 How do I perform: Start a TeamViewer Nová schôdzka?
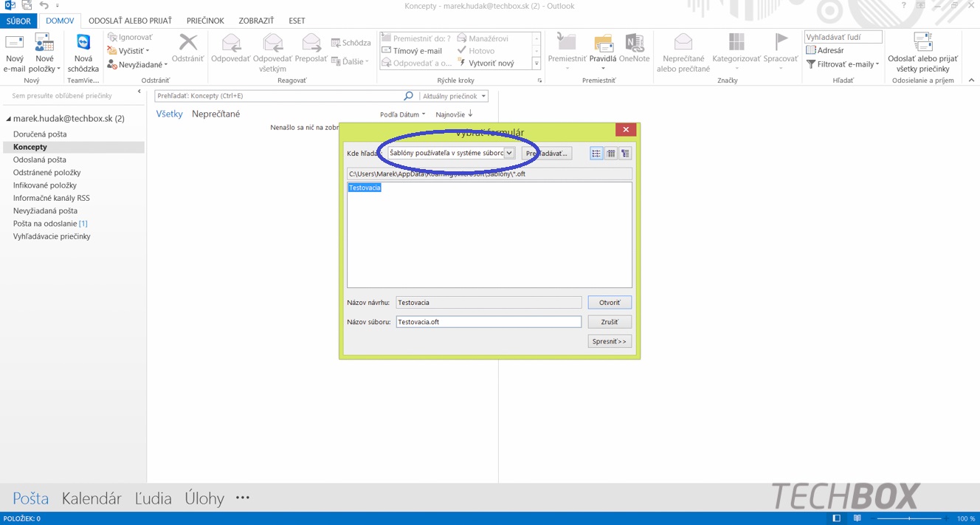click(83, 53)
